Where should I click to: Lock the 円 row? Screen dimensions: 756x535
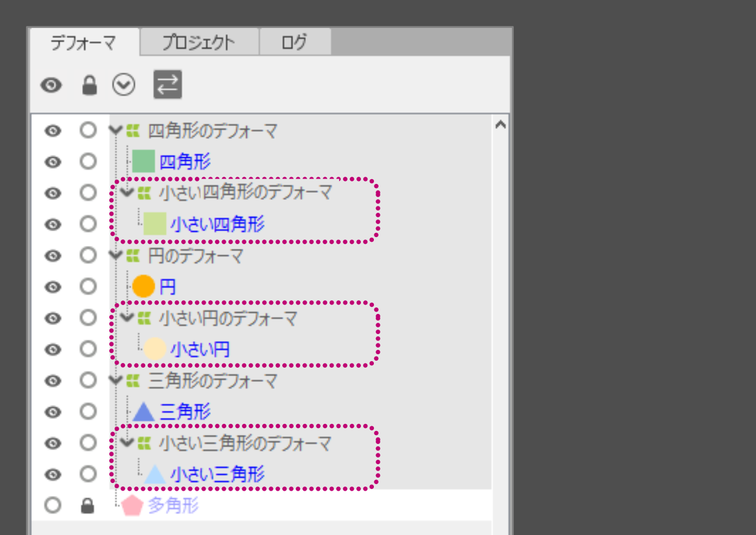pyautogui.click(x=88, y=286)
